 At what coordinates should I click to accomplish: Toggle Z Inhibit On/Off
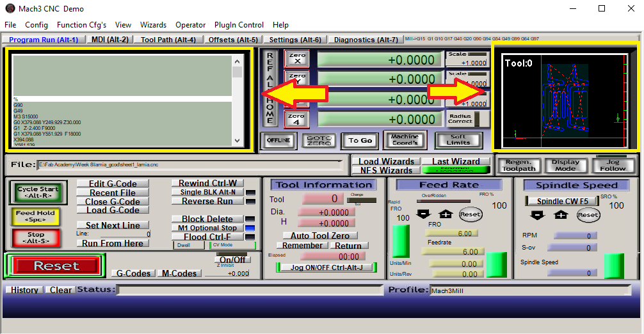[x=232, y=259]
